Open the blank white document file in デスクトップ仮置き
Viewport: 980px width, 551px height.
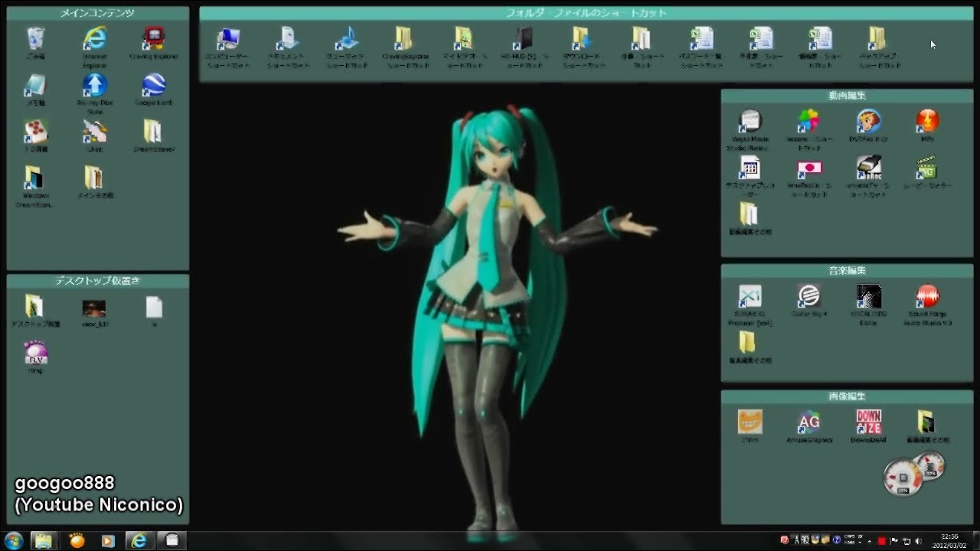(154, 307)
